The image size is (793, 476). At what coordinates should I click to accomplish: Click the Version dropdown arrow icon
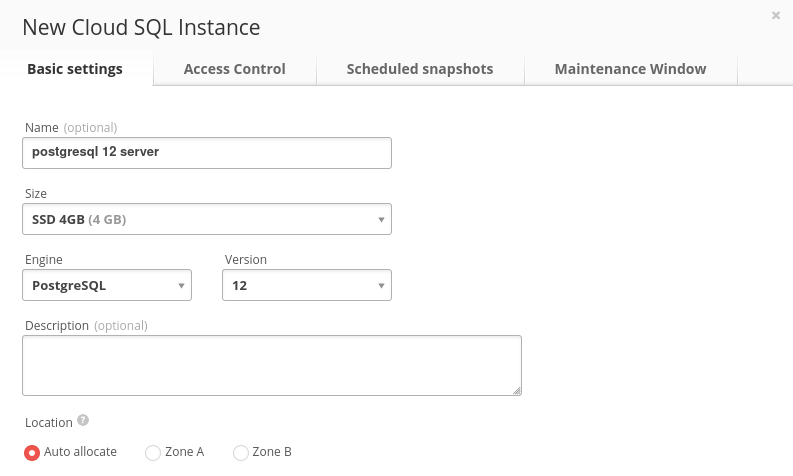(x=381, y=286)
